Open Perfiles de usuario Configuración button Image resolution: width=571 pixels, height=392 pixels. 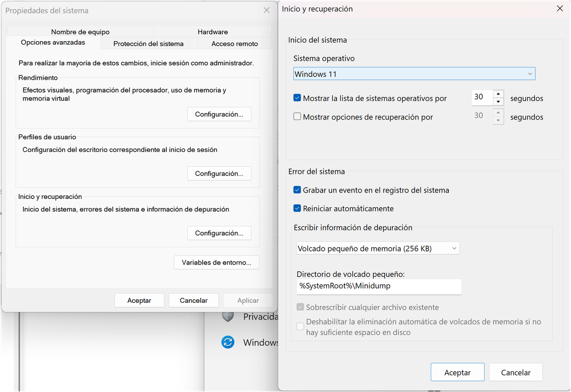(219, 173)
